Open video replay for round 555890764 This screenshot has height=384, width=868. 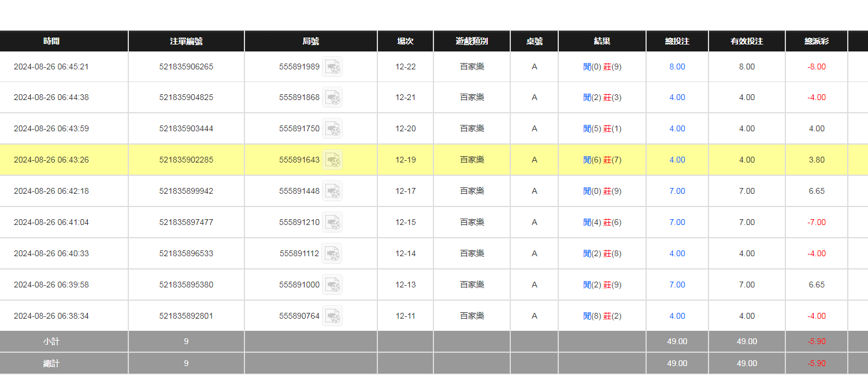click(x=332, y=316)
